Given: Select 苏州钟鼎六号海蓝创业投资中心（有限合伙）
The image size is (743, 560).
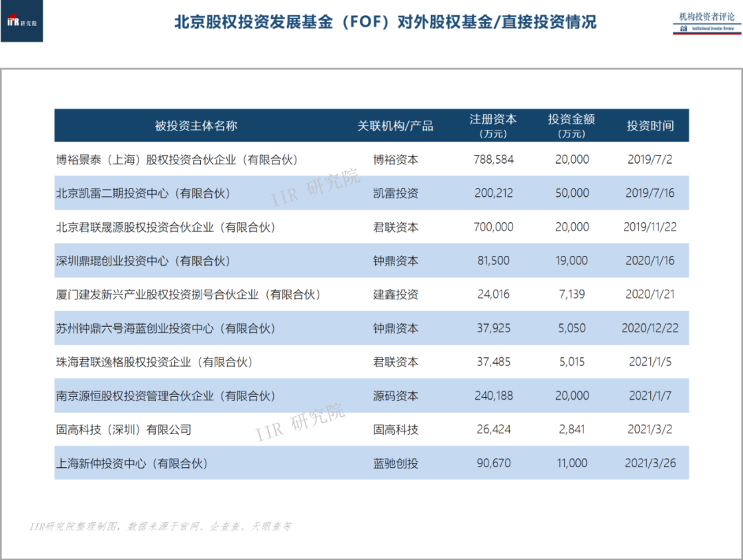Looking at the screenshot, I should (166, 329).
